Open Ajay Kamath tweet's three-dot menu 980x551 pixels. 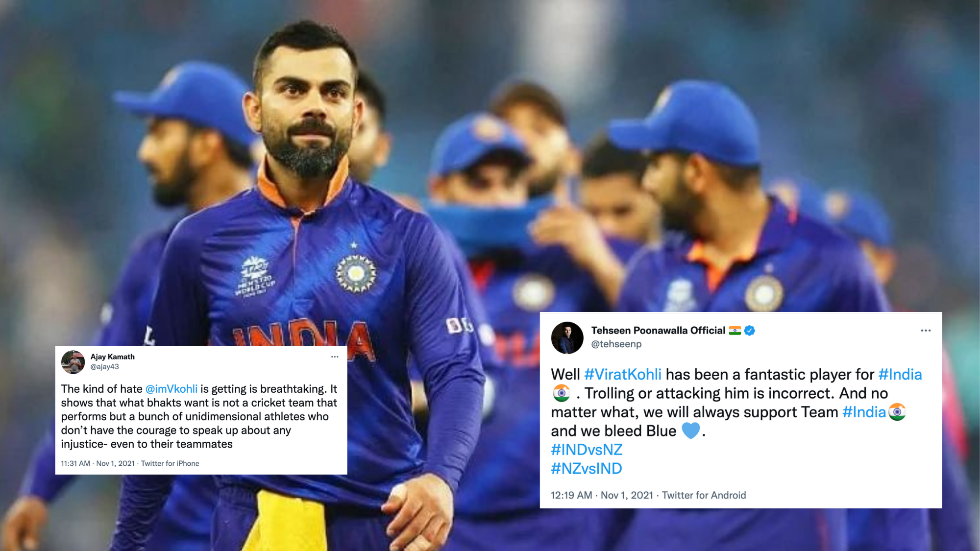tap(335, 357)
